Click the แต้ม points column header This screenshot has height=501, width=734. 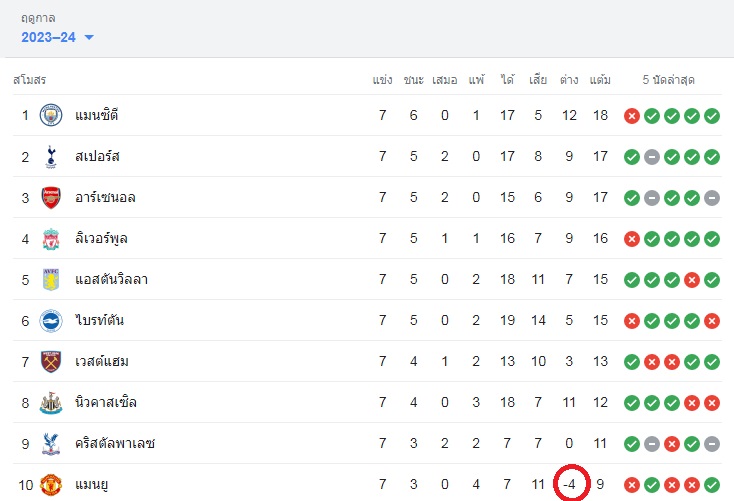(600, 80)
